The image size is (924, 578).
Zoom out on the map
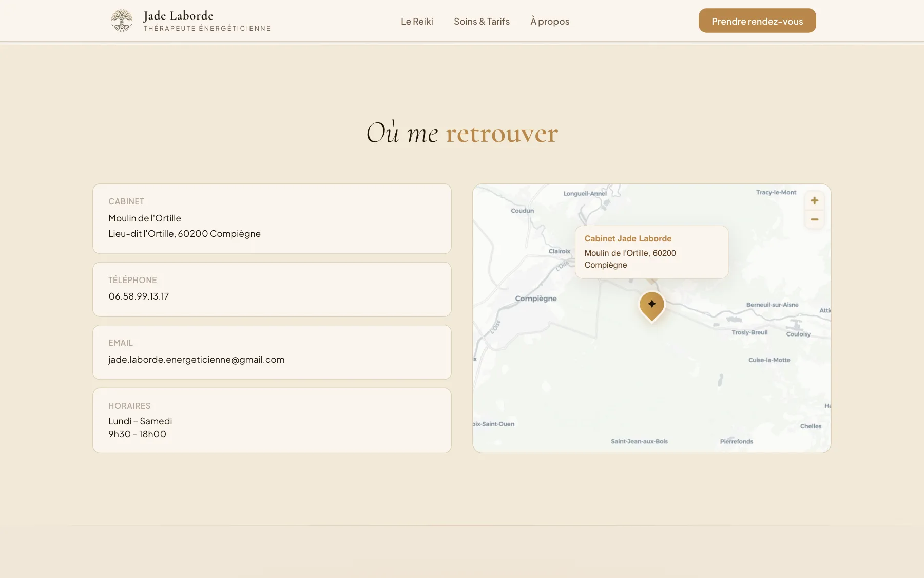coord(814,219)
